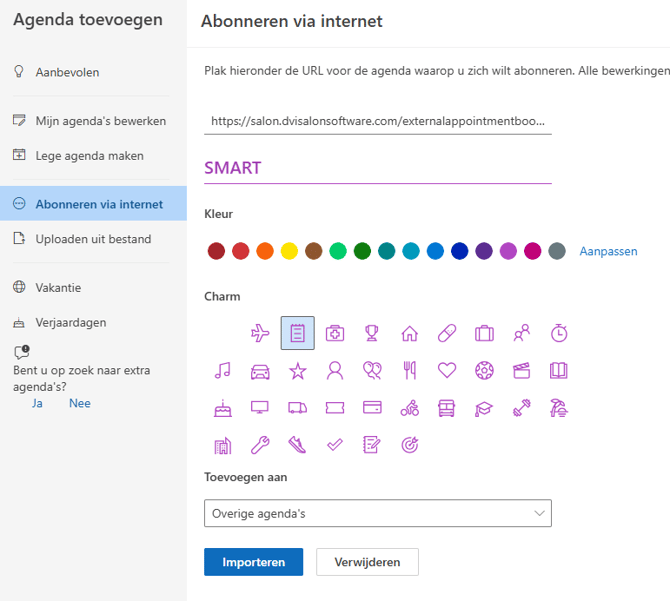The height and width of the screenshot is (601, 670).
Task: Choose the trophy charm icon
Action: [x=372, y=333]
